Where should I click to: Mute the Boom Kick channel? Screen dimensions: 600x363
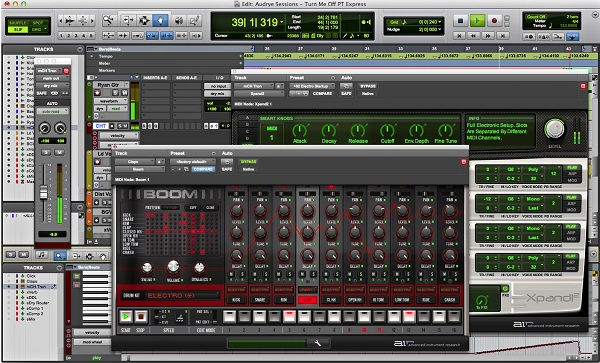(x=231, y=275)
